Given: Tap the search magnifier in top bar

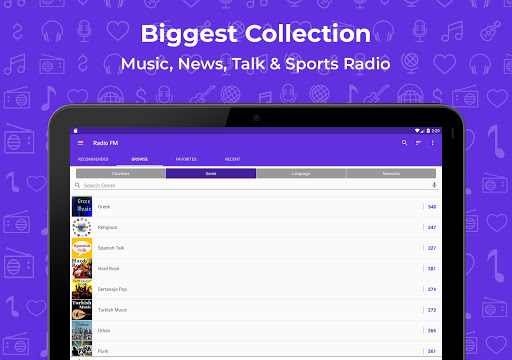Looking at the screenshot, I should (404, 143).
